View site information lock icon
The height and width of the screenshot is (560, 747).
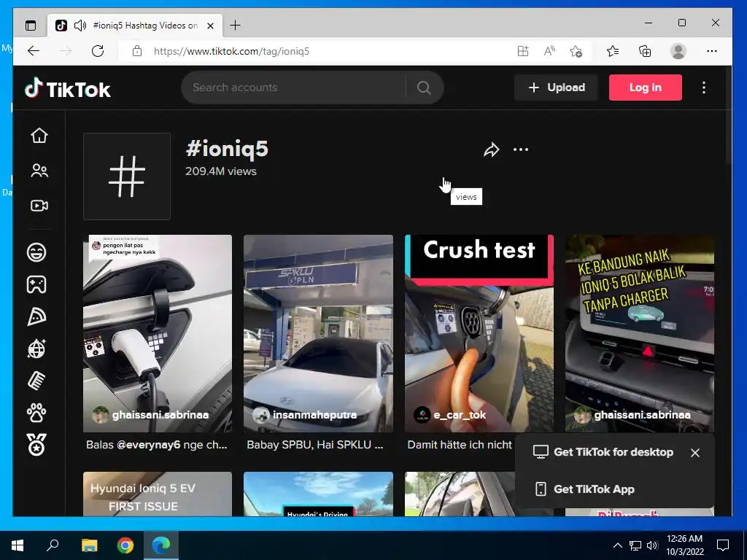point(137,51)
